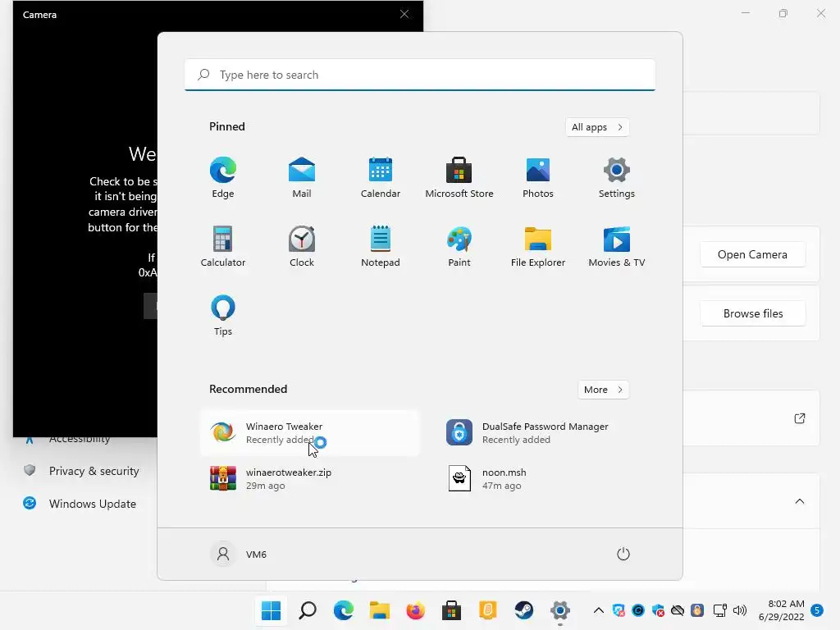Launch the Calculator app

[x=223, y=246]
